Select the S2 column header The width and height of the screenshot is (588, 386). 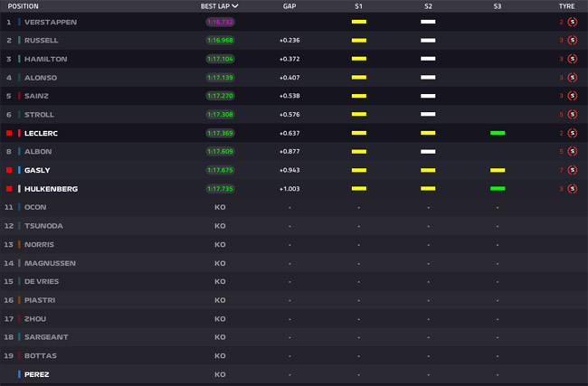pyautogui.click(x=428, y=6)
